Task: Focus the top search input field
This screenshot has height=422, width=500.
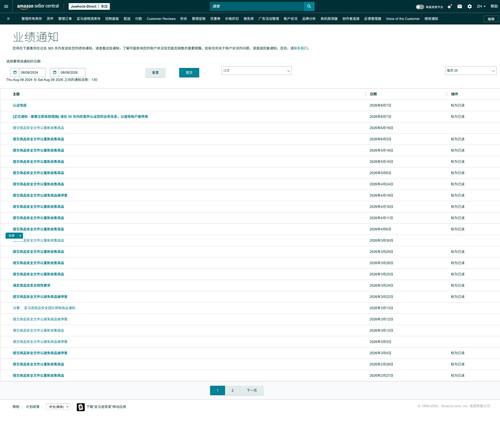Action: (257, 6)
